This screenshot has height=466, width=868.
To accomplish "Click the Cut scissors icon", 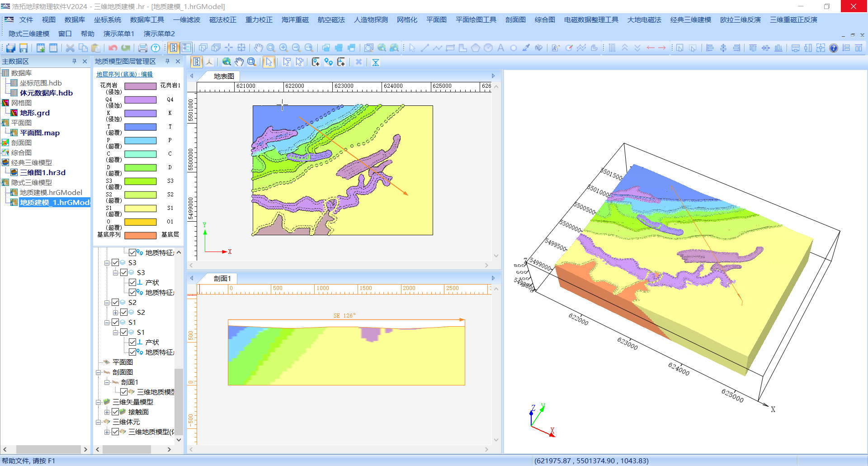I will pos(70,48).
